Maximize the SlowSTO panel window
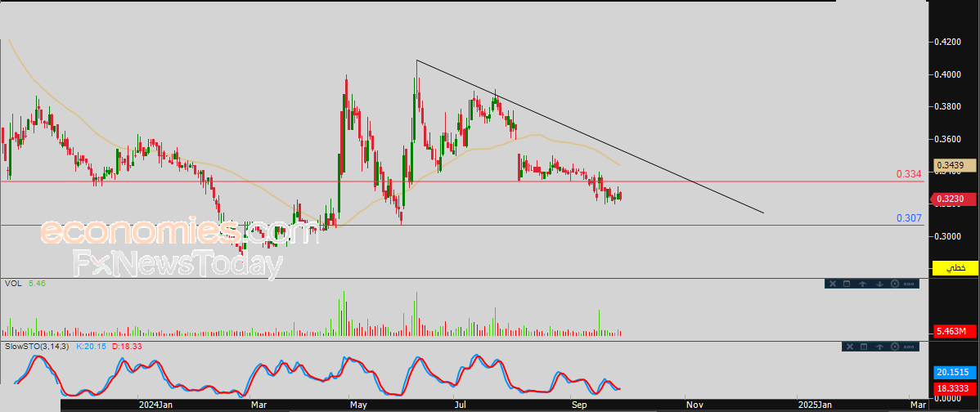The image size is (980, 412). point(865,347)
